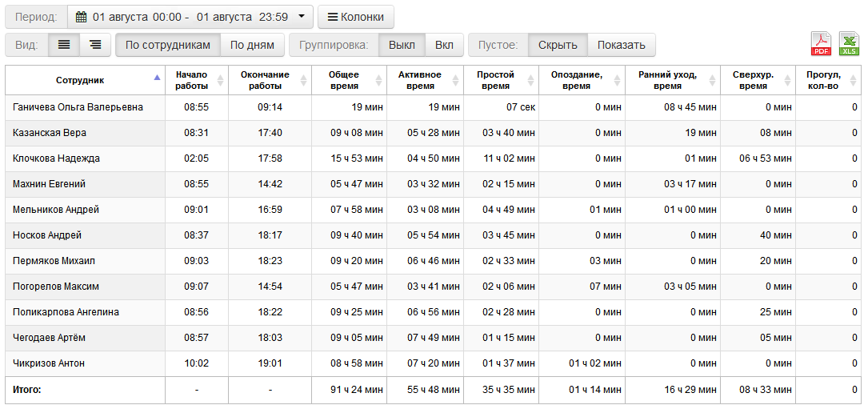Turn grouping on with Вкл
868x409 pixels.
point(444,45)
